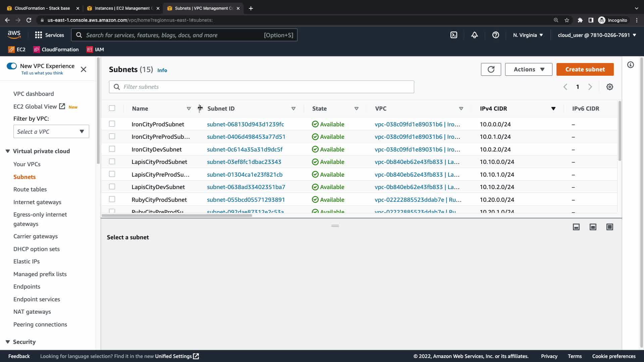The image size is (644, 362).
Task: Open AWS CloudShell icon in header
Action: [453, 35]
